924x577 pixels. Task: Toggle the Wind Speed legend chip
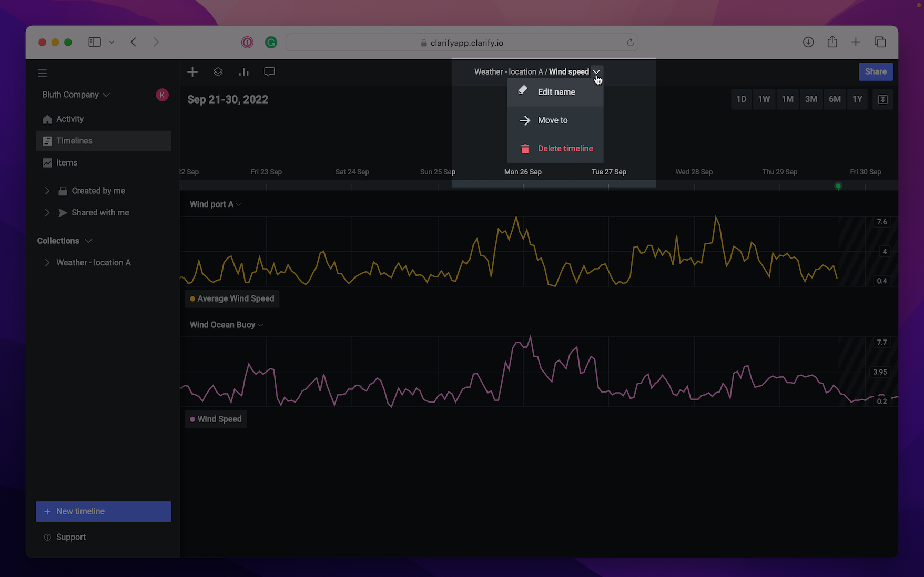click(216, 419)
